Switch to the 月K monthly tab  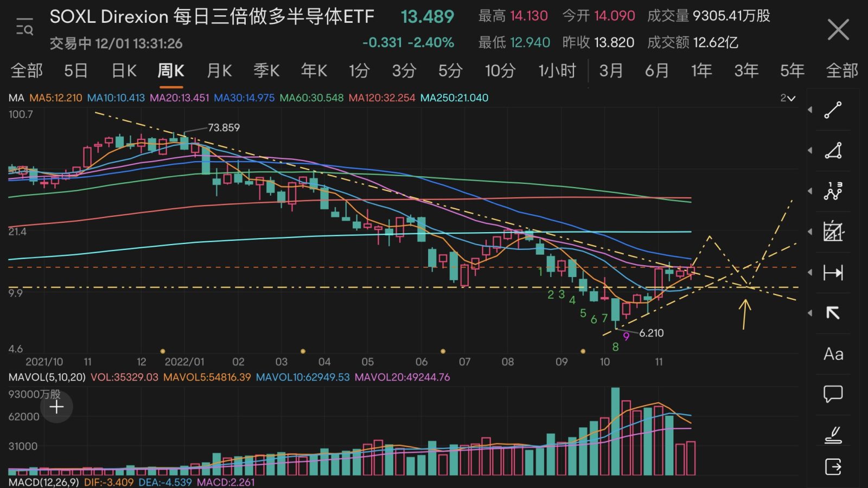pos(219,70)
